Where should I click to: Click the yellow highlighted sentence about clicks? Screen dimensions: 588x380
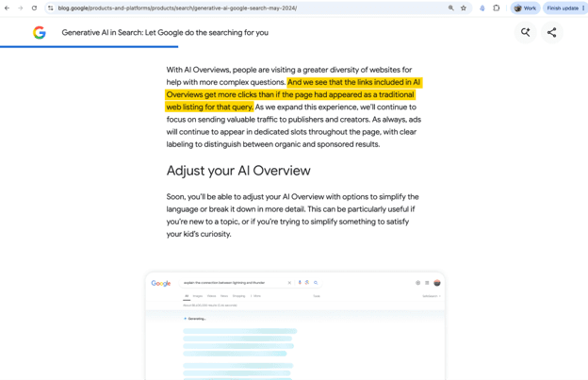294,94
